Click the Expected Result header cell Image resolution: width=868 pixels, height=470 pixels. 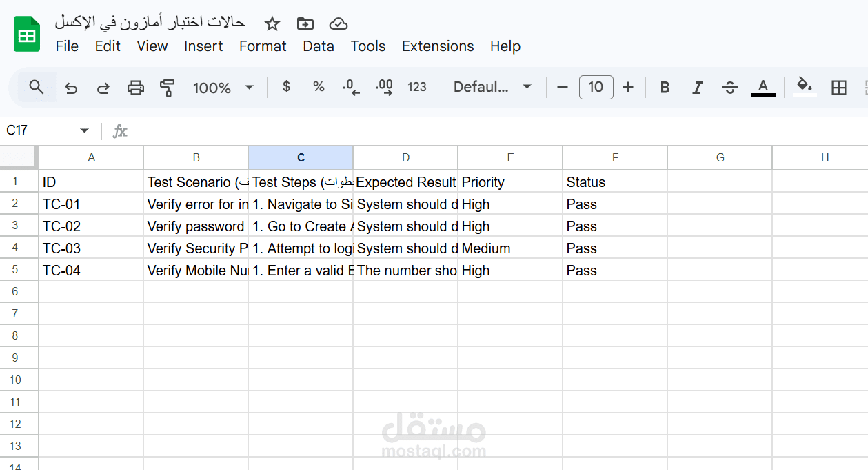click(x=405, y=182)
